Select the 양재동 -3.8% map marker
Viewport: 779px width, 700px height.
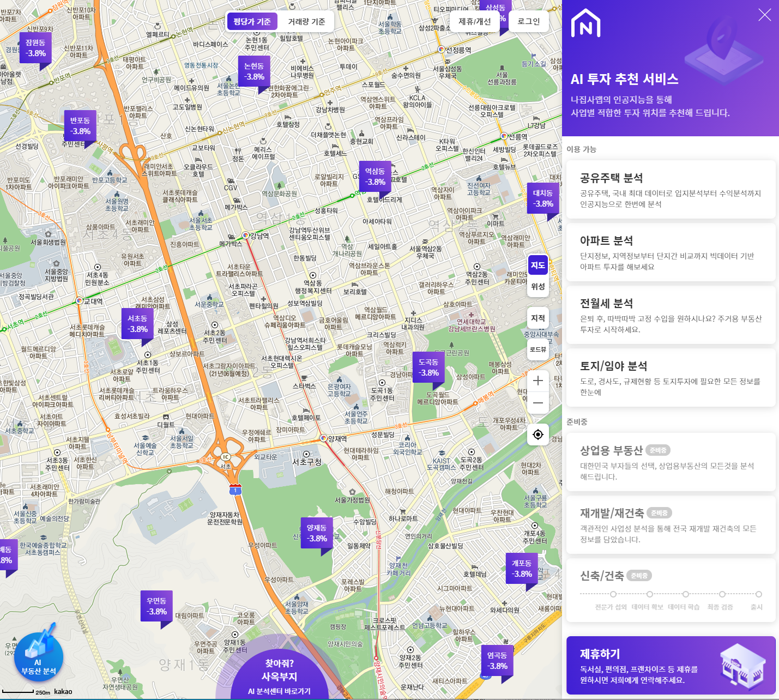point(317,533)
